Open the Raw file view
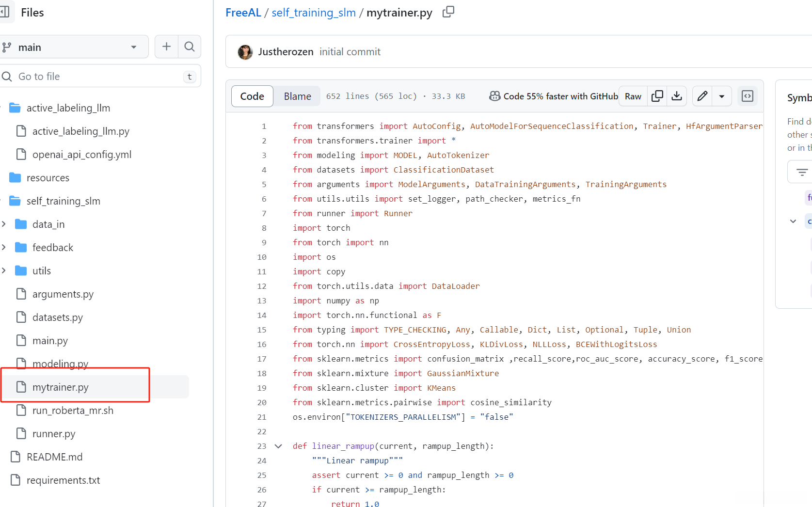 coord(633,96)
